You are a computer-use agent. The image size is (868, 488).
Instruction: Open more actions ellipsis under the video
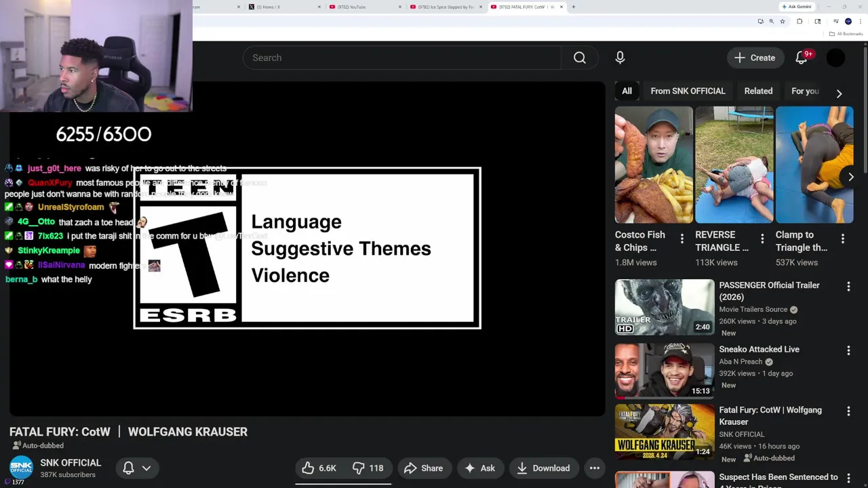coord(594,468)
